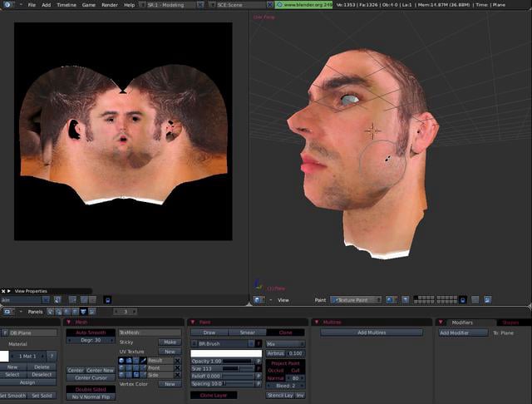Open the Mix blend mode dropdown
The height and width of the screenshot is (404, 532).
[x=285, y=344]
